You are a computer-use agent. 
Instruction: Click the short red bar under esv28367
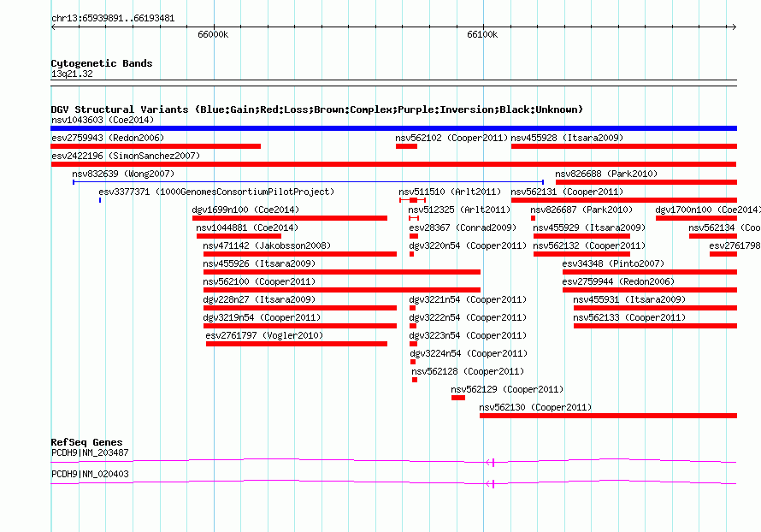pyautogui.click(x=414, y=236)
